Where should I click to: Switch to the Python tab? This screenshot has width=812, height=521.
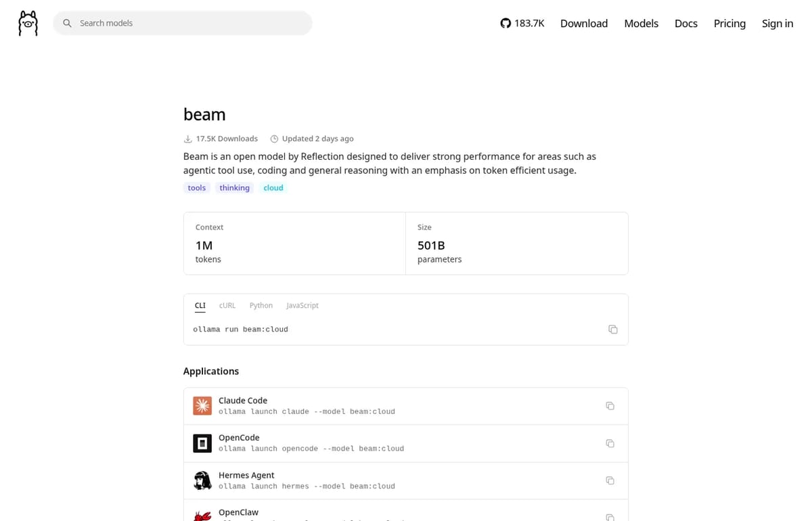click(261, 305)
